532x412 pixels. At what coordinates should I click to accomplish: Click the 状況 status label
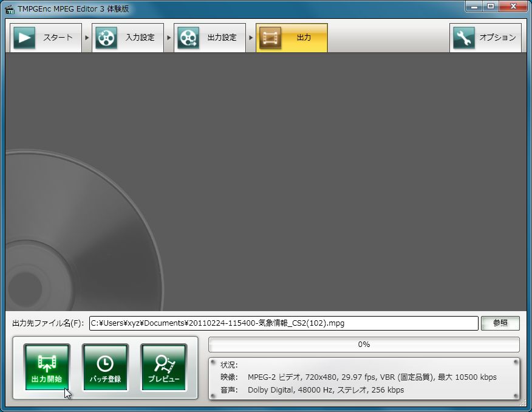click(x=229, y=365)
